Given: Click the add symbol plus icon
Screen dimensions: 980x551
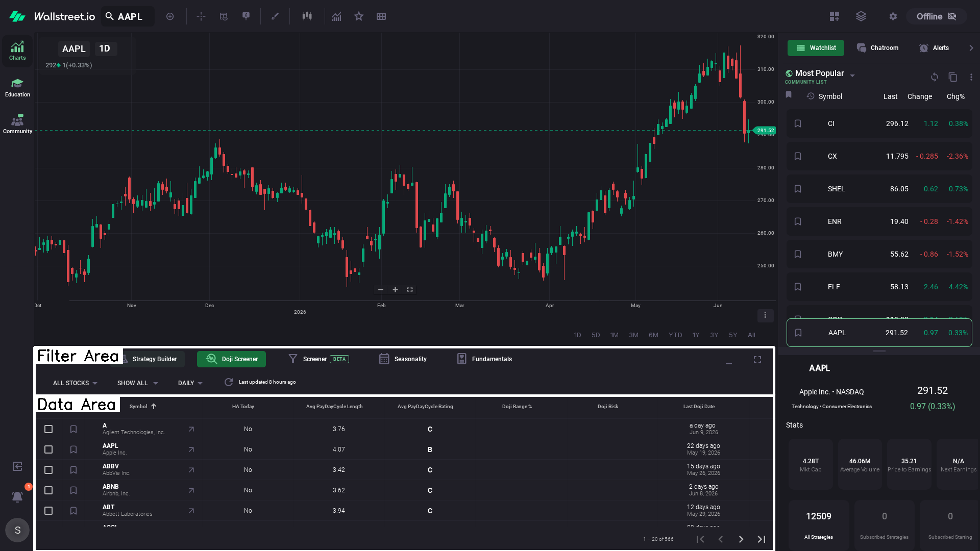Looking at the screenshot, I should [170, 16].
